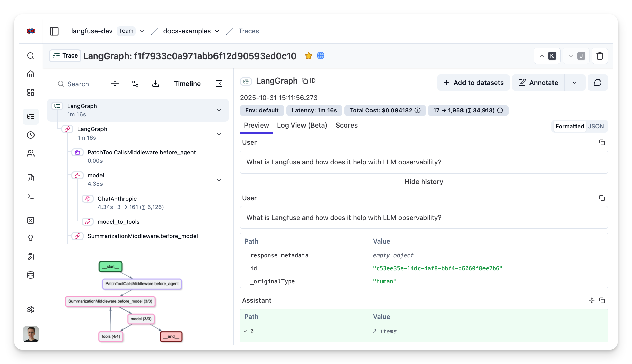Image resolution: width=632 pixels, height=364 pixels.
Task: Copy the User message content
Action: [x=602, y=142]
